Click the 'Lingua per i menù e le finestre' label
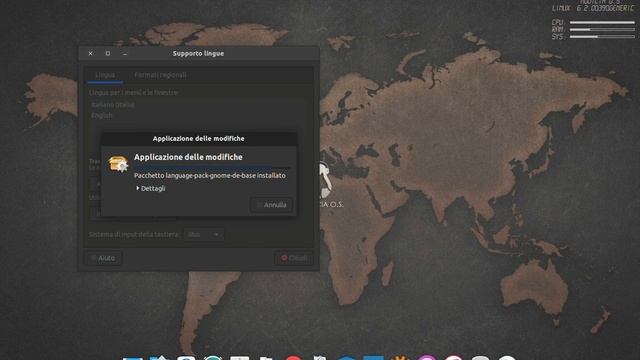Viewport: 640px width, 360px height. pyautogui.click(x=134, y=93)
